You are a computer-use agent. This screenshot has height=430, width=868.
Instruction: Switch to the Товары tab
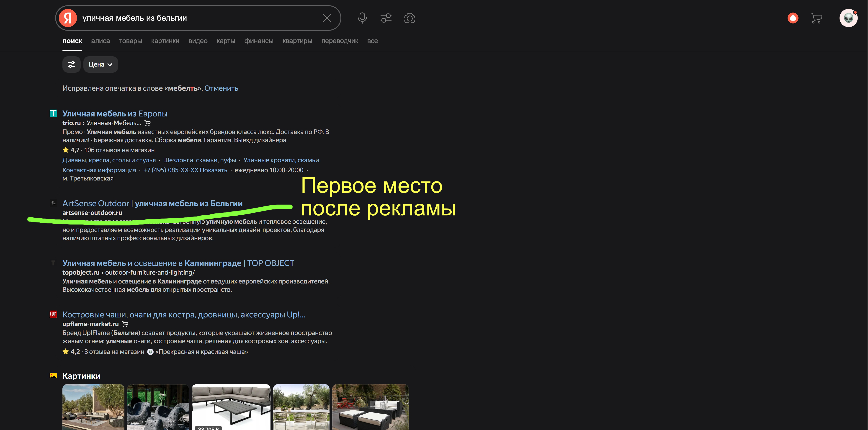pos(130,41)
